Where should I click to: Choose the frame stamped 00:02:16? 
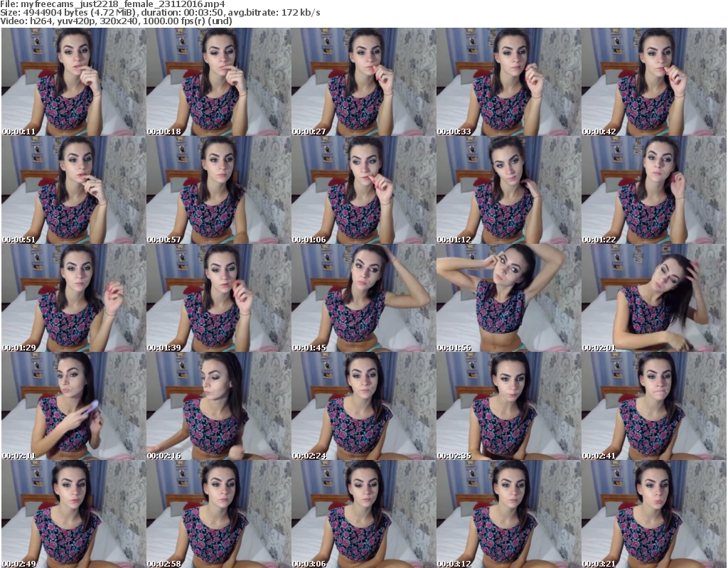[219, 407]
